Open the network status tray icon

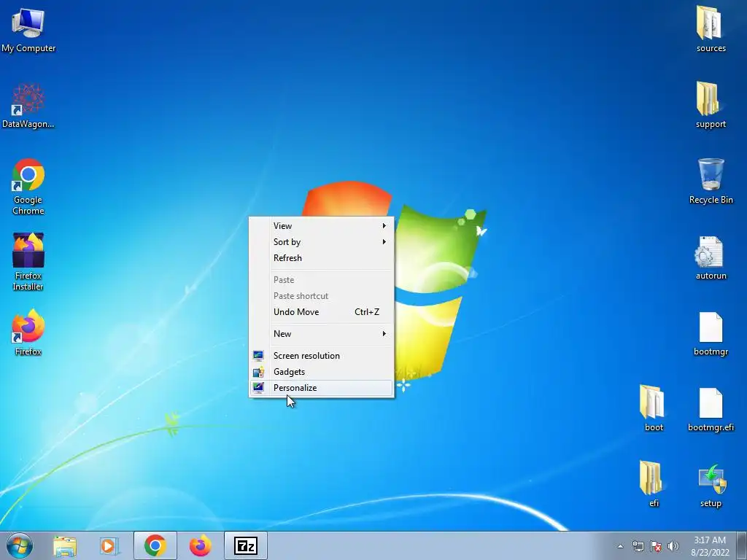[638, 546]
